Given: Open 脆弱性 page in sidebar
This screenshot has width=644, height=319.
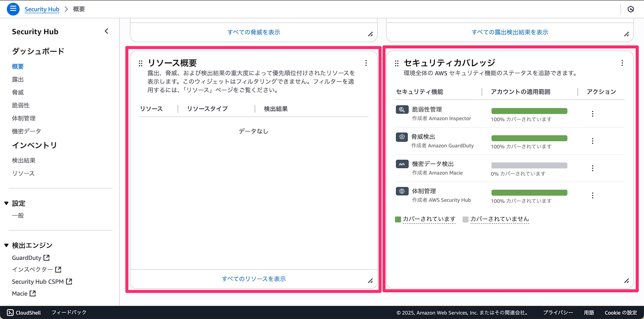Looking at the screenshot, I should click(21, 105).
